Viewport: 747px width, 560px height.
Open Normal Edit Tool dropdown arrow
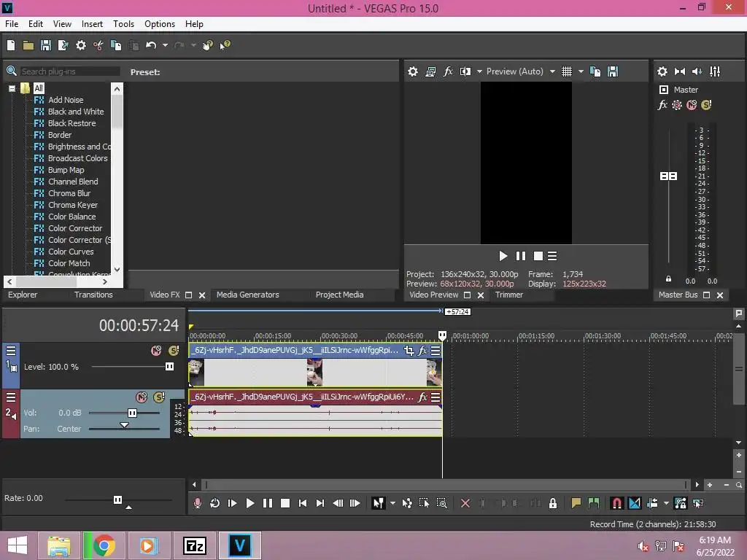click(x=392, y=503)
